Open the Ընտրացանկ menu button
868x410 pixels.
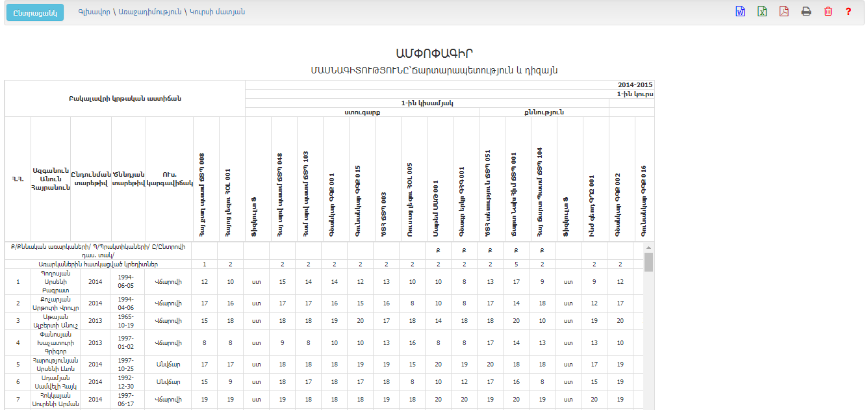35,12
